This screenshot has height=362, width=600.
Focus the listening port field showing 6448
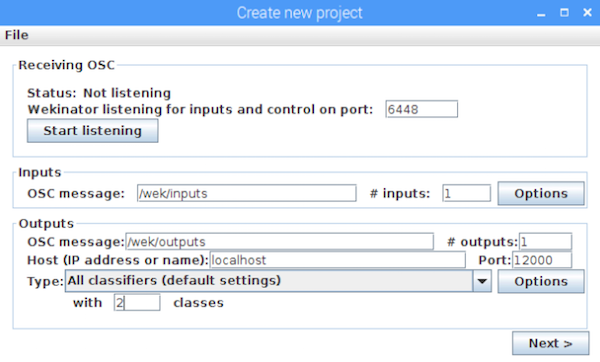pos(421,109)
